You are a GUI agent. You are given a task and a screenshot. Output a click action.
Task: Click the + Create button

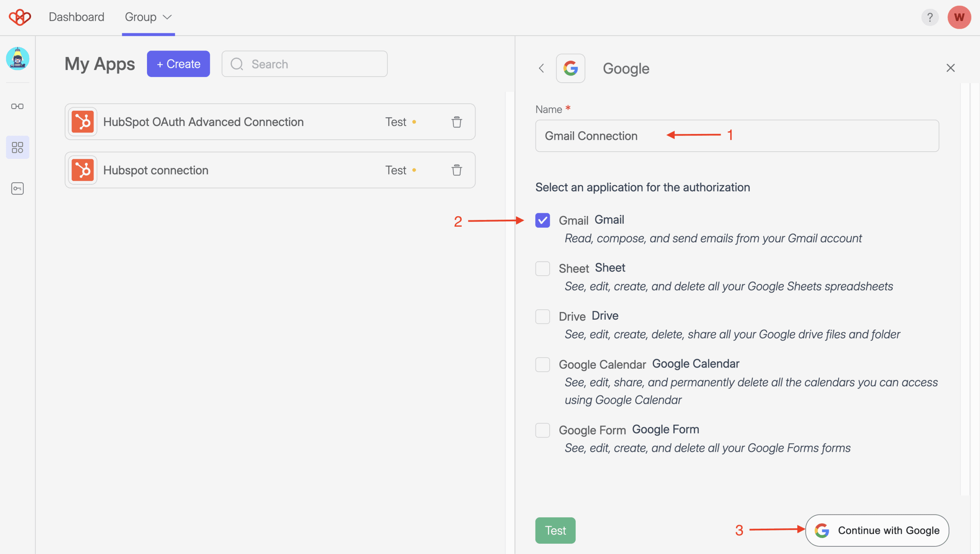(178, 64)
